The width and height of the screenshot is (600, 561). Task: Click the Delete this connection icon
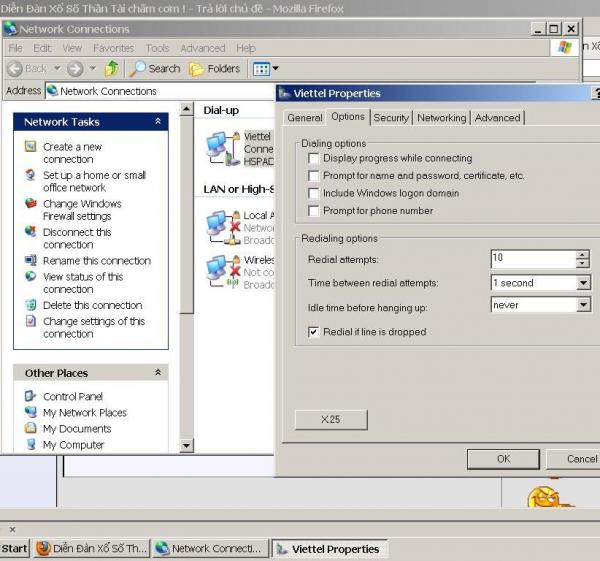pos(31,305)
